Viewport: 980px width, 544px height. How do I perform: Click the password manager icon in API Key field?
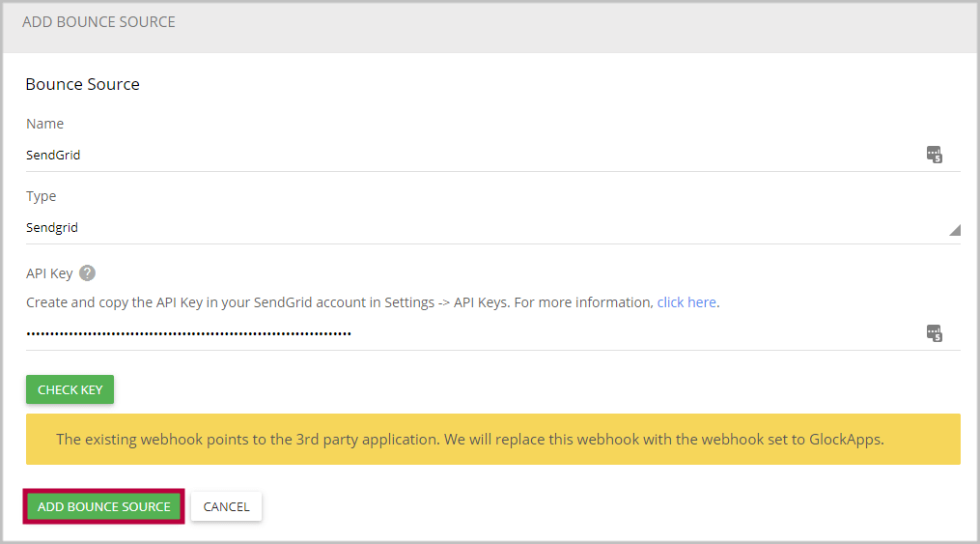(934, 333)
